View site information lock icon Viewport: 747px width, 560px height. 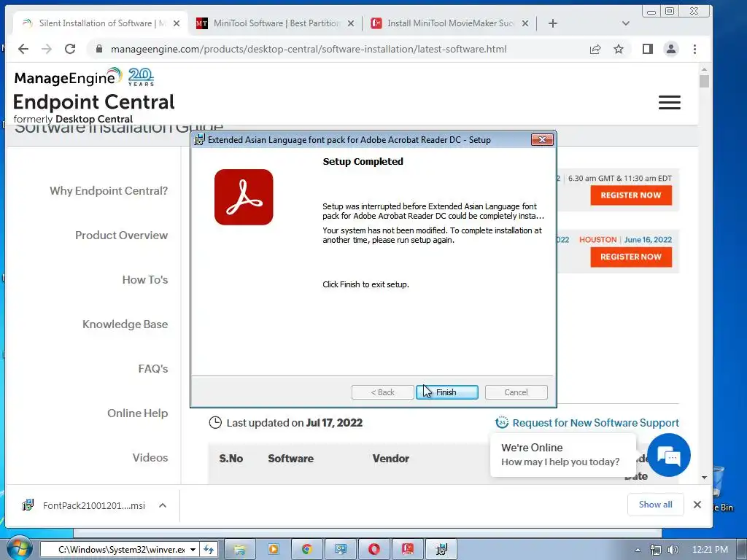coord(99,49)
